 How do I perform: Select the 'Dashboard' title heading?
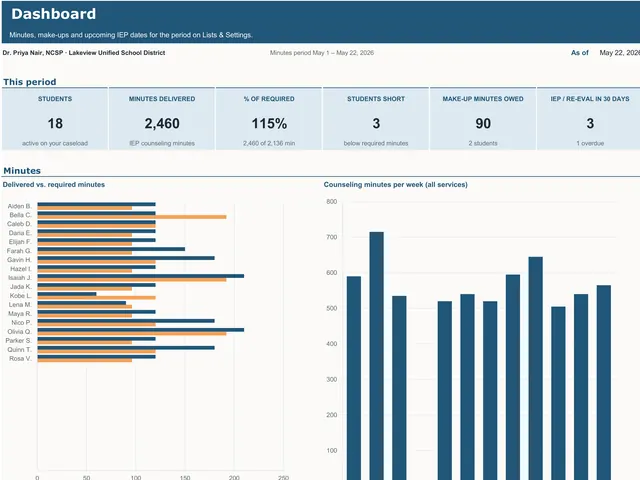(x=53, y=14)
